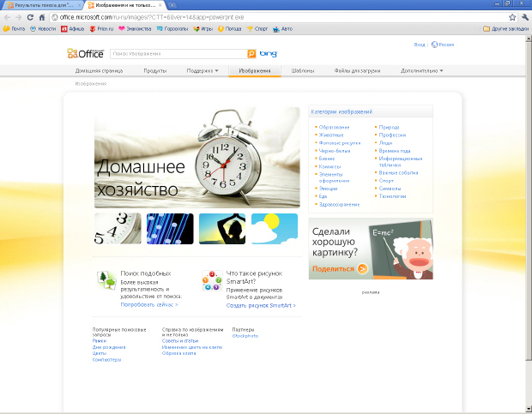
Task: Click the trees photo icon for Поиск подобных
Action: coord(106,279)
